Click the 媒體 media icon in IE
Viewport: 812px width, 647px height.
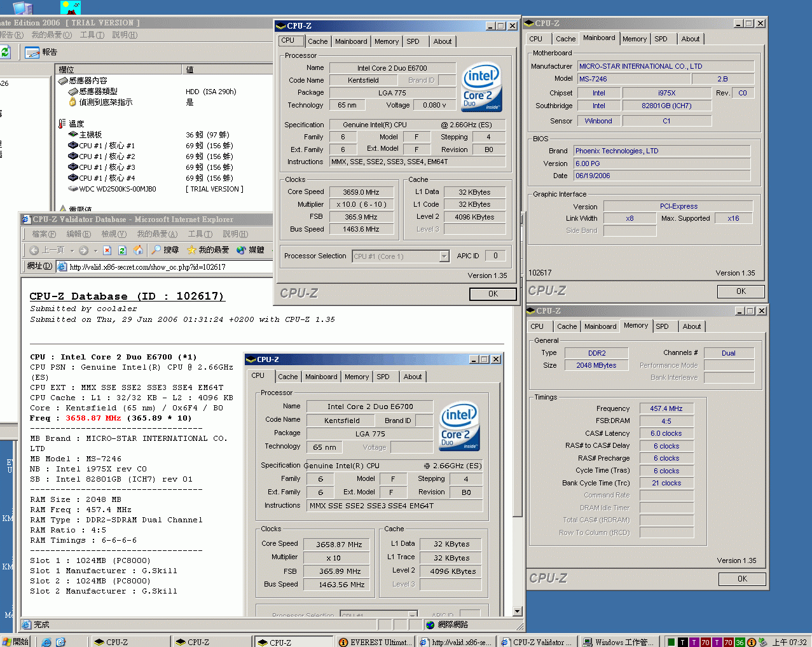point(242,250)
